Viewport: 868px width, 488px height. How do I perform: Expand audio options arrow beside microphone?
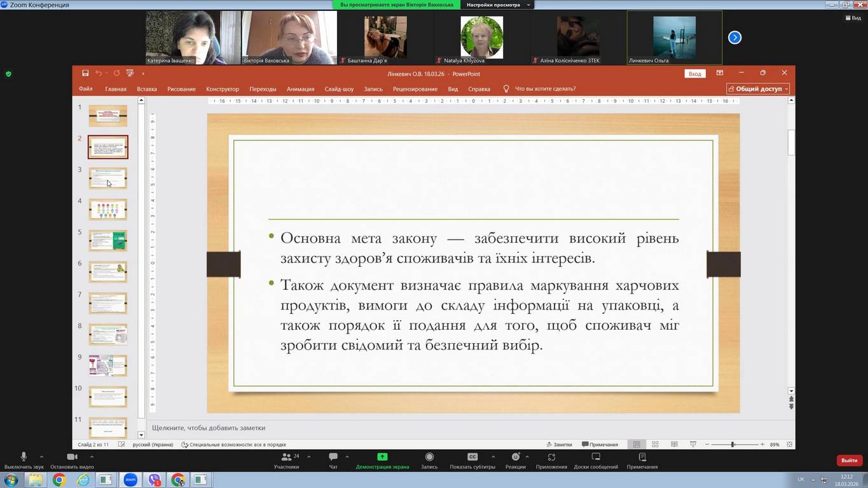click(41, 456)
